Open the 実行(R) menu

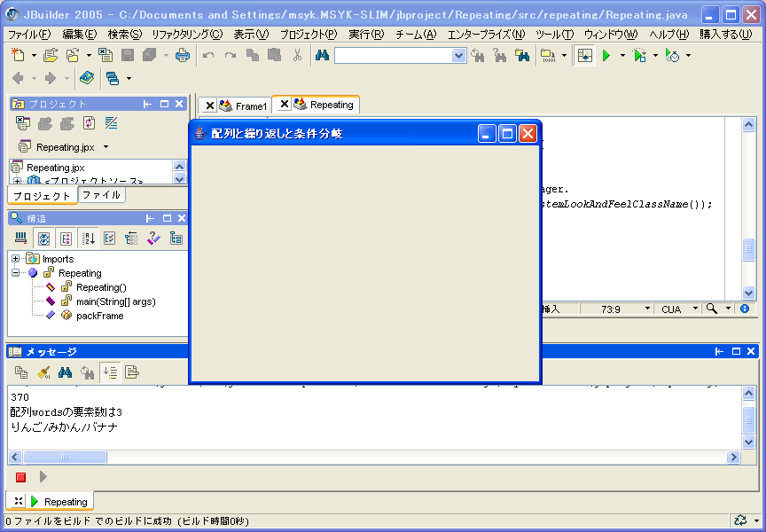[365, 34]
